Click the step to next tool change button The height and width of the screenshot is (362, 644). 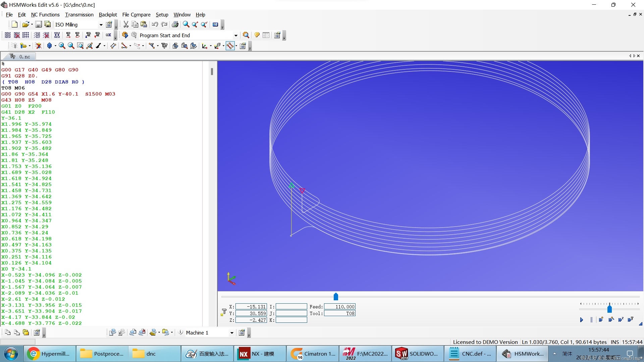(631, 320)
